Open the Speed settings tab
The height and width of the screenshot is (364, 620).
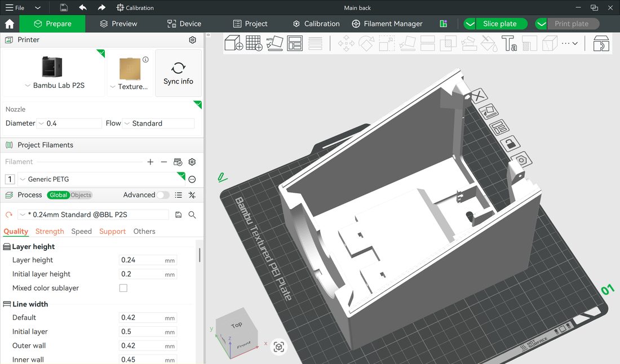[x=82, y=231]
